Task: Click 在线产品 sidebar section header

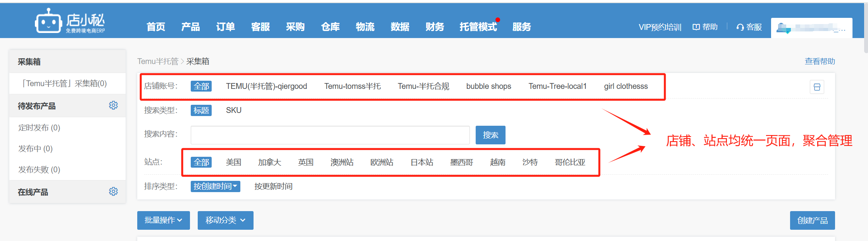Action: click(x=33, y=192)
